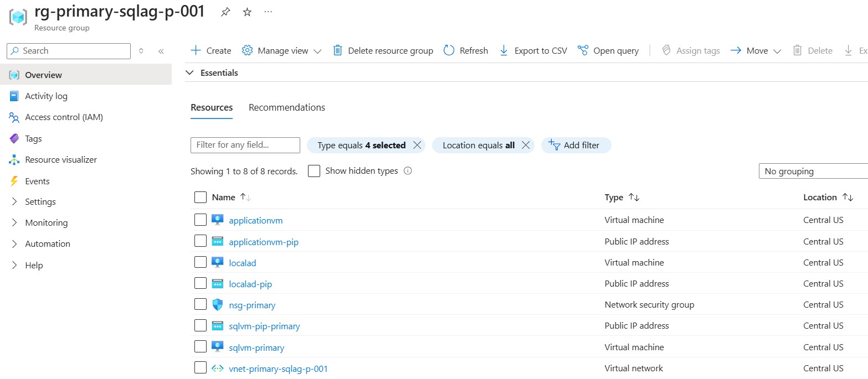Open the sqlvm-primary resource link
This screenshot has height=379, width=868.
[256, 347]
